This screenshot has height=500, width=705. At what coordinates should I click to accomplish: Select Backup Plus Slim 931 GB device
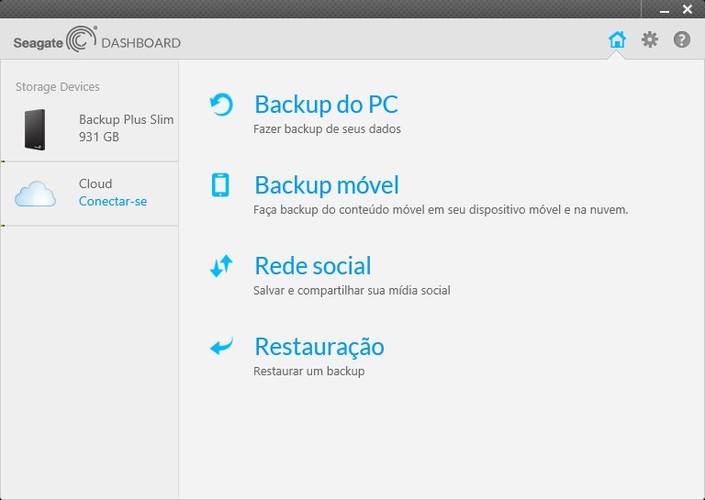(x=89, y=129)
